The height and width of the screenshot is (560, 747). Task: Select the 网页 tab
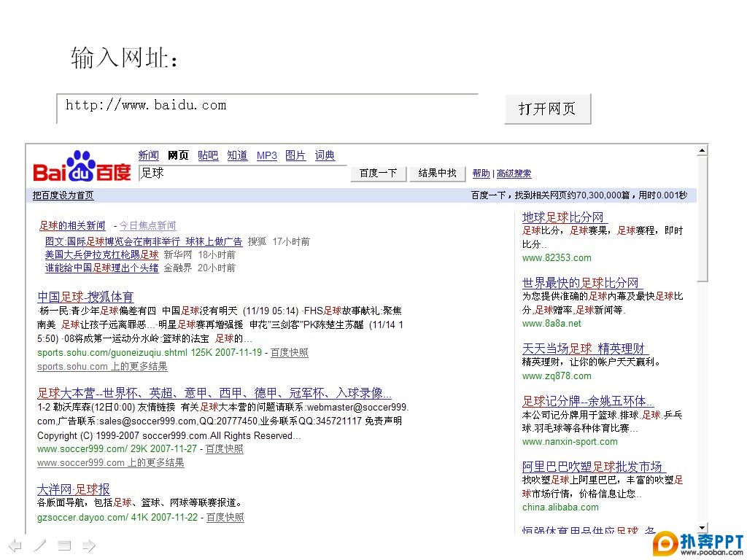tap(178, 155)
